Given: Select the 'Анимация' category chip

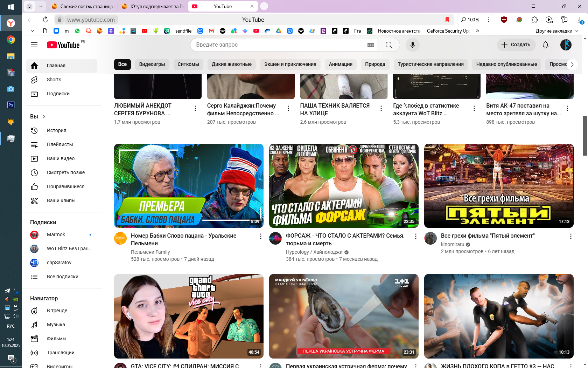Looking at the screenshot, I should (340, 64).
